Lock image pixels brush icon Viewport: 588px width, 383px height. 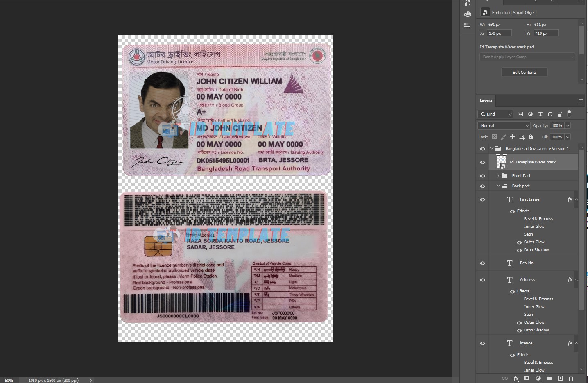point(503,137)
